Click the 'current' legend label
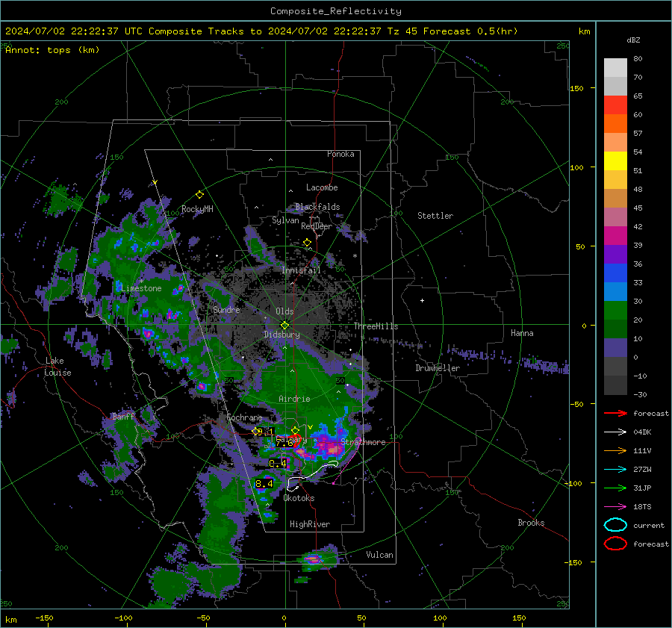 point(649,525)
